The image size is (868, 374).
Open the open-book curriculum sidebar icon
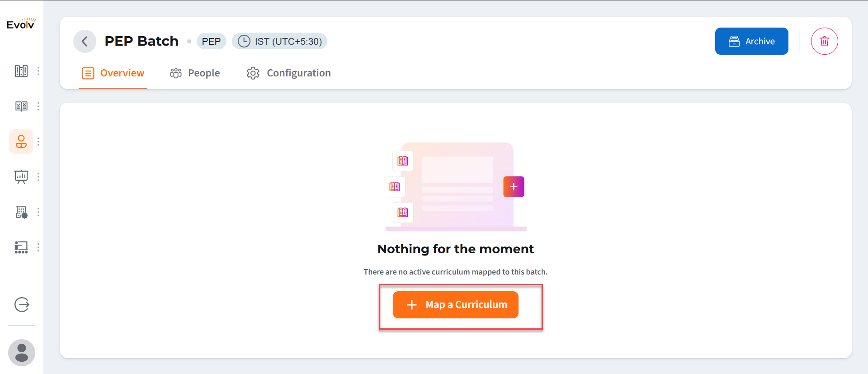(x=21, y=106)
